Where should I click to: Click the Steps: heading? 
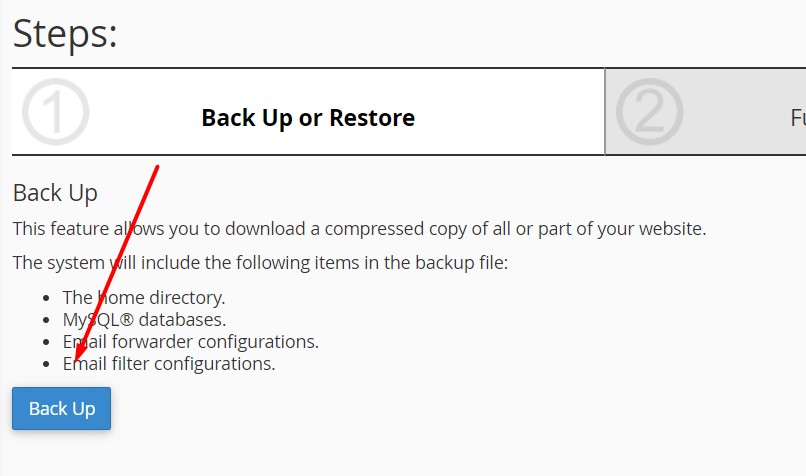click(65, 34)
